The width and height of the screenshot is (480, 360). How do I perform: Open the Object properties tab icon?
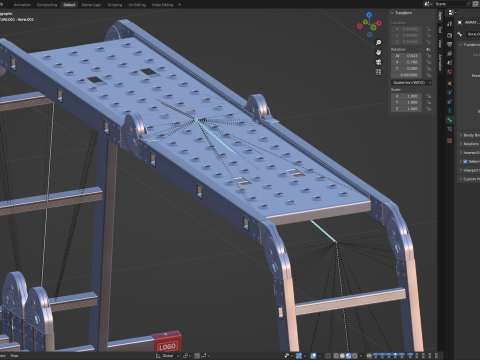click(449, 83)
